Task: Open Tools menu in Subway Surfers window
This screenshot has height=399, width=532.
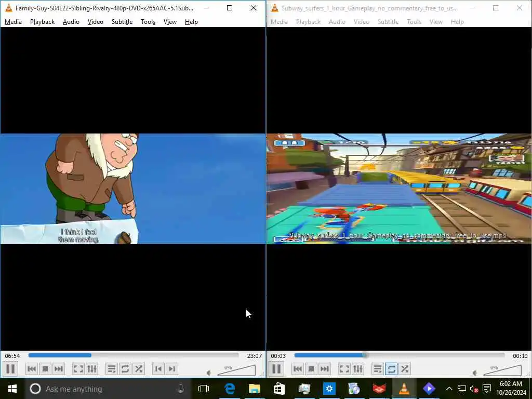Action: click(414, 22)
